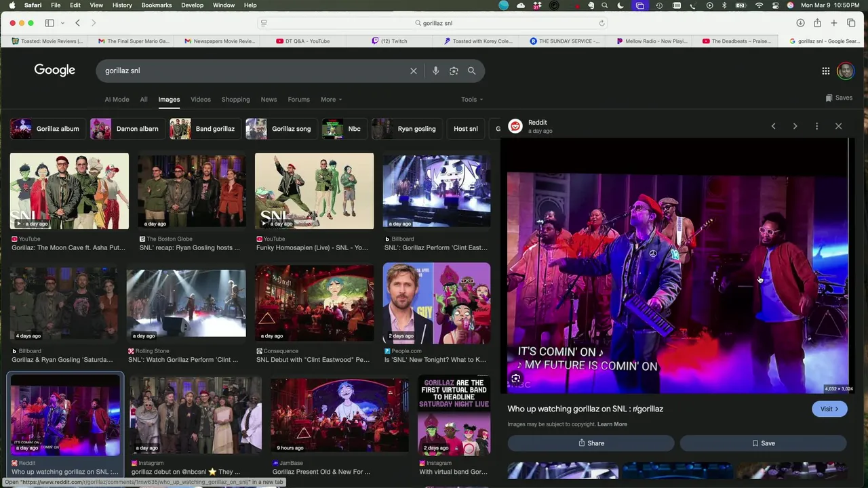Viewport: 868px width, 488px height.
Task: Open title link Who up watching gorillaz on SNL
Action: [585, 409]
